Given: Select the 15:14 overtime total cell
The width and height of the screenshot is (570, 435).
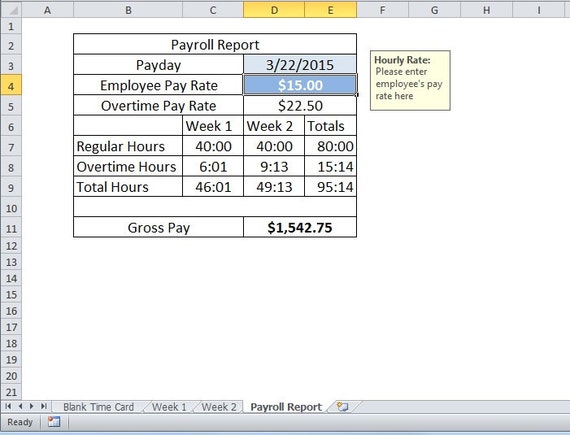Looking at the screenshot, I should [330, 167].
